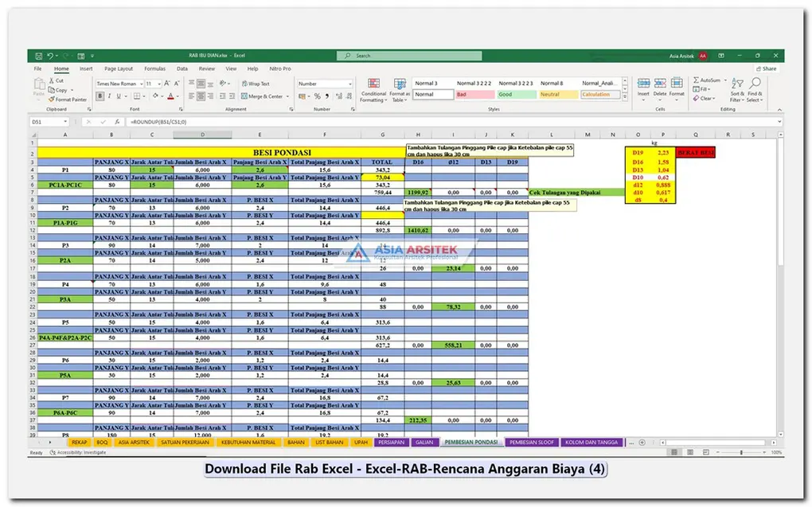Open the Clear dropdown
The image size is (812, 507).
pos(705,99)
